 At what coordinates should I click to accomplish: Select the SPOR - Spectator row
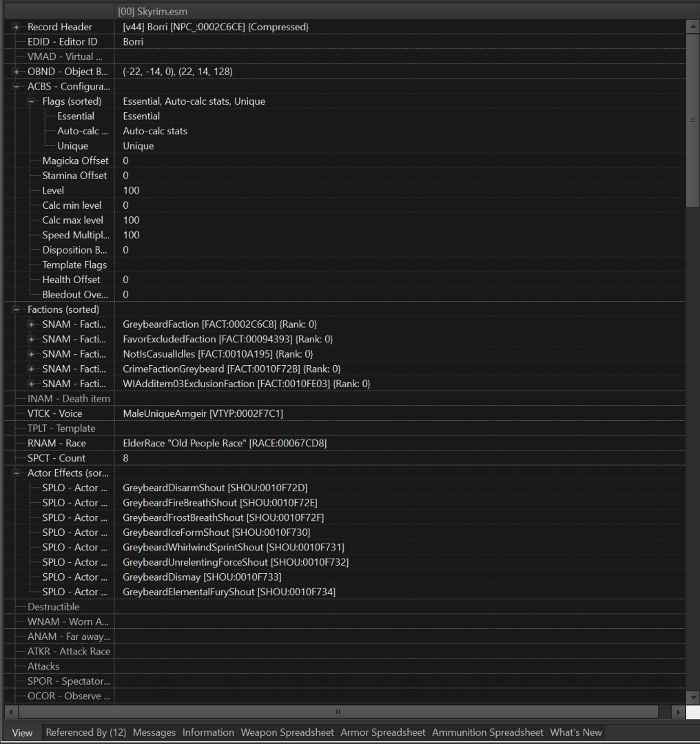(344, 681)
